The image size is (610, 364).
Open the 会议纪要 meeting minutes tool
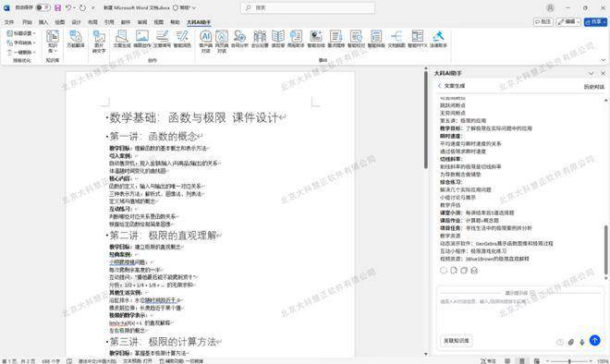pyautogui.click(x=260, y=39)
